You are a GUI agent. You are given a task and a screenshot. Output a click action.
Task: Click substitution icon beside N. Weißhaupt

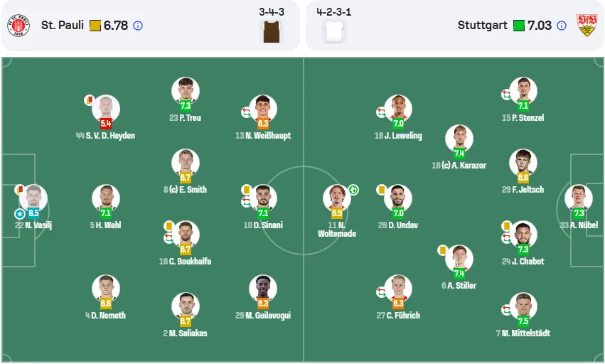tap(246, 112)
